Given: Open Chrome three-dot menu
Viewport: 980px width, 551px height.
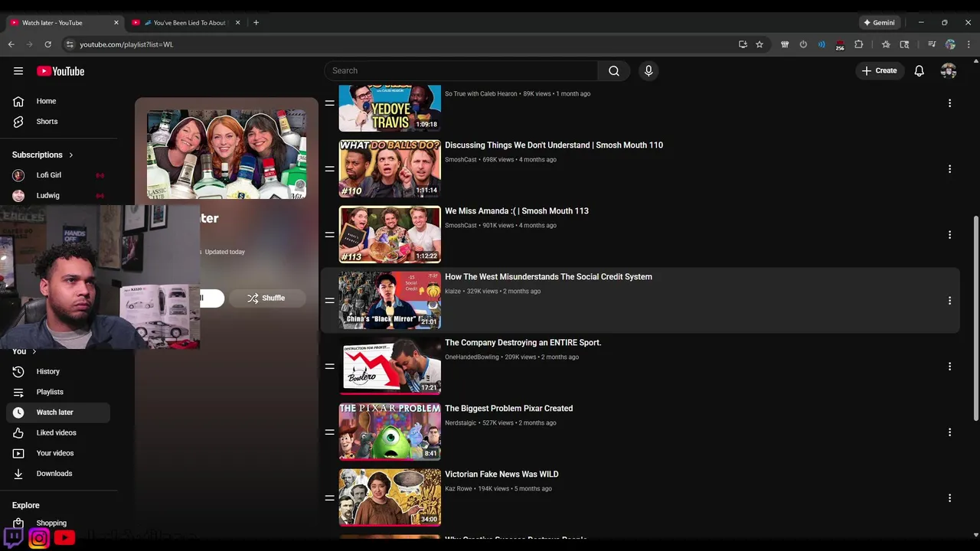Looking at the screenshot, I should point(969,44).
